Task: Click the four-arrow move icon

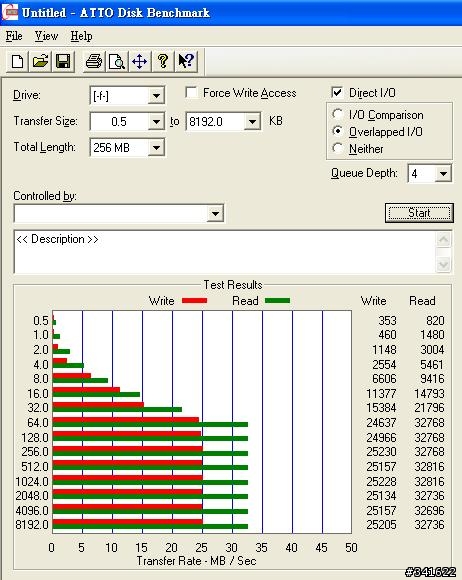Action: [139, 61]
